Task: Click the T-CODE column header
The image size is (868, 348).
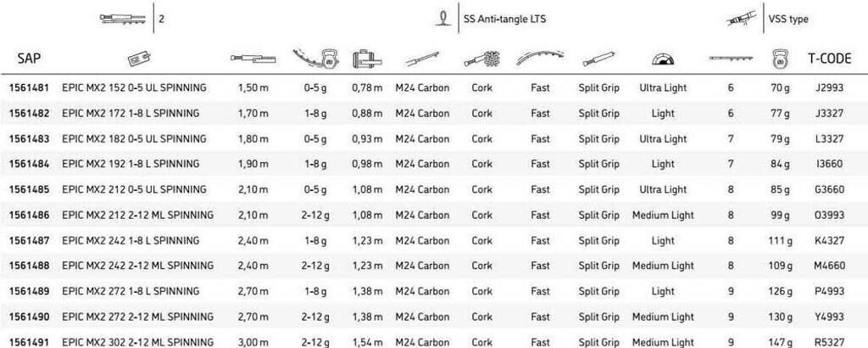Action: 828,59
